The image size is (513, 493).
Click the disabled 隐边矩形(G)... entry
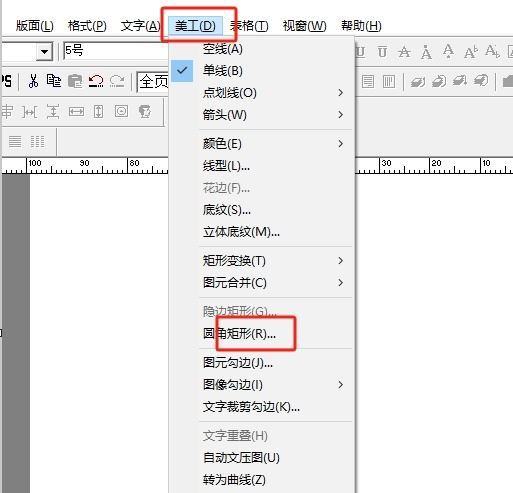[262, 311]
